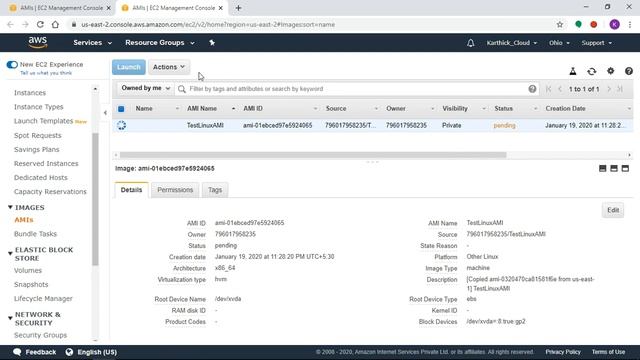Collapse the NETWORK & SECURITY section
The width and height of the screenshot is (640, 360).
10,318
